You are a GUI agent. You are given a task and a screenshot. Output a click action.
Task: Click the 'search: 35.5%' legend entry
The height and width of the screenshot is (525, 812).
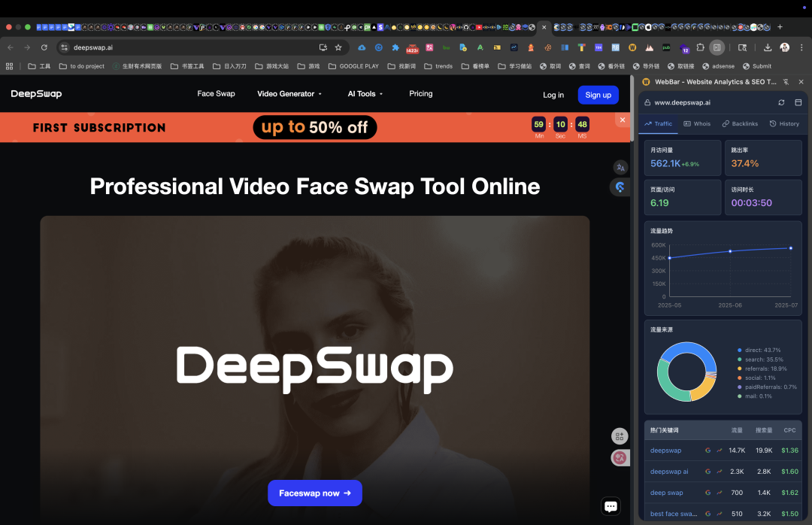760,360
